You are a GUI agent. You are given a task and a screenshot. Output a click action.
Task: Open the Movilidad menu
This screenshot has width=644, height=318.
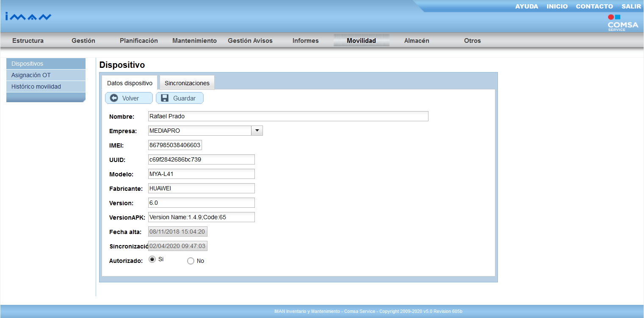tap(361, 41)
